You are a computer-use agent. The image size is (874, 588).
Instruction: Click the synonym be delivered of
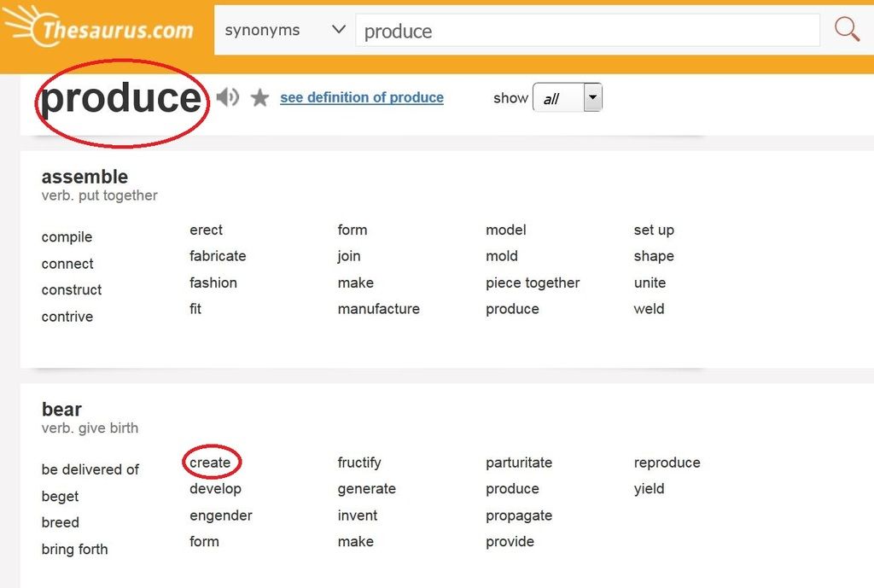90,469
